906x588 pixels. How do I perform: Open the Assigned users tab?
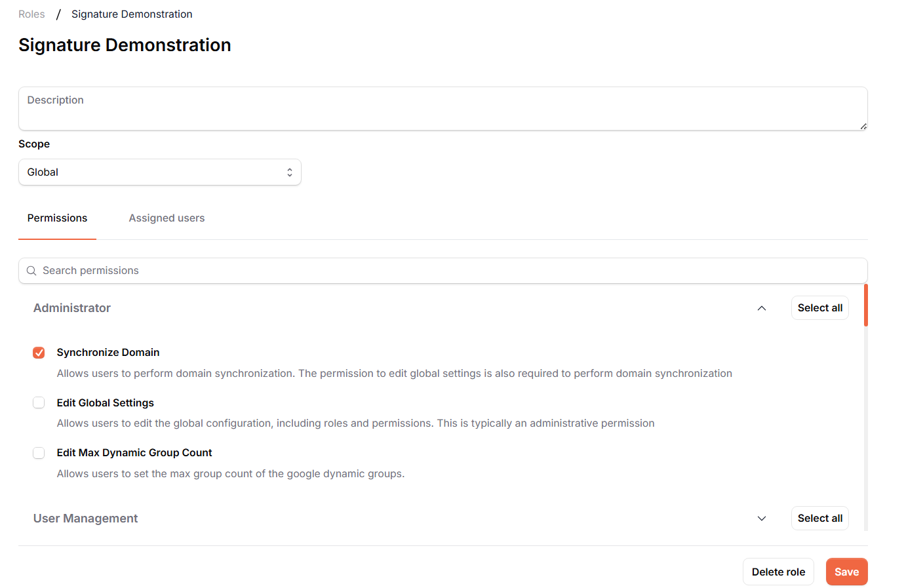pyautogui.click(x=167, y=218)
